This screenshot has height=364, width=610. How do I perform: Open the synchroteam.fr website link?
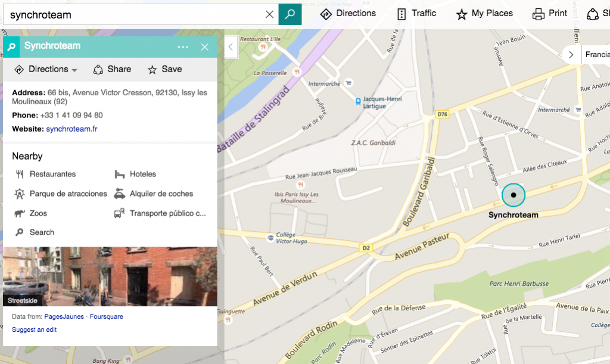pos(71,129)
